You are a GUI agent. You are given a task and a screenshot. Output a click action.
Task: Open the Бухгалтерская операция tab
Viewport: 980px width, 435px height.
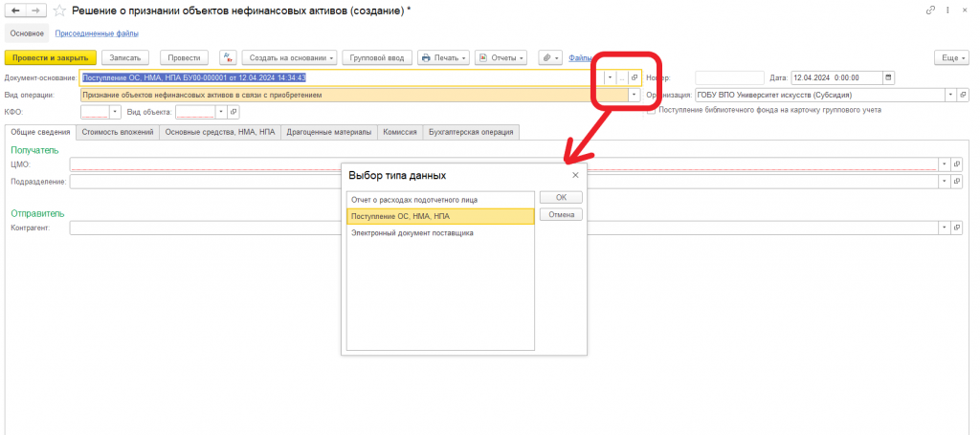point(471,132)
